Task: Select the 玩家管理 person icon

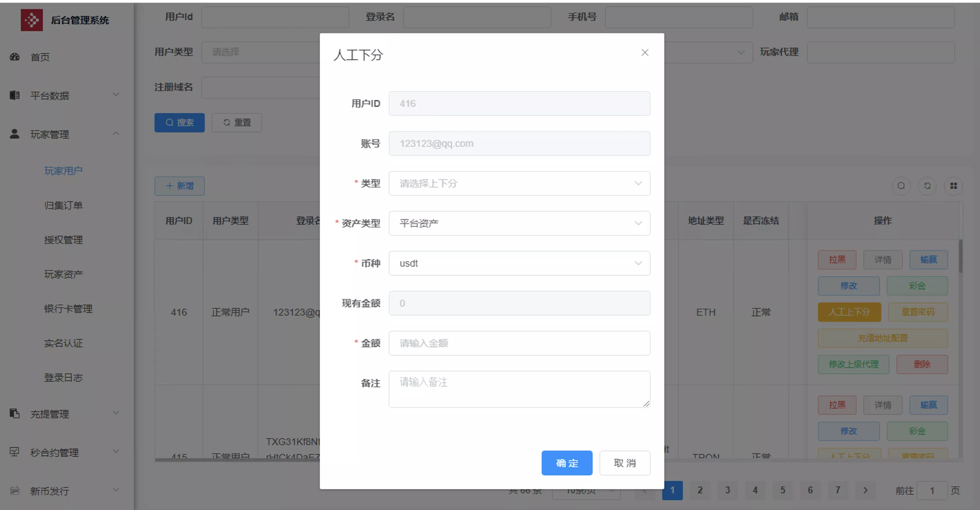Action: pyautogui.click(x=14, y=134)
